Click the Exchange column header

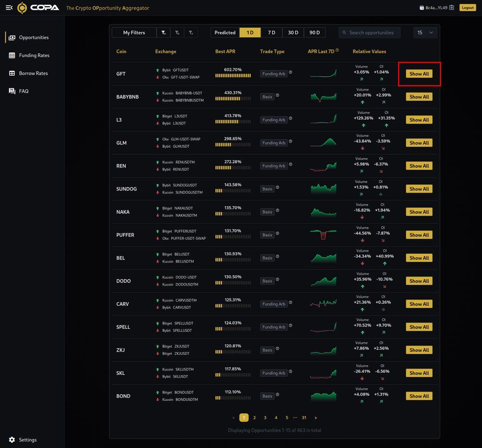coord(165,51)
